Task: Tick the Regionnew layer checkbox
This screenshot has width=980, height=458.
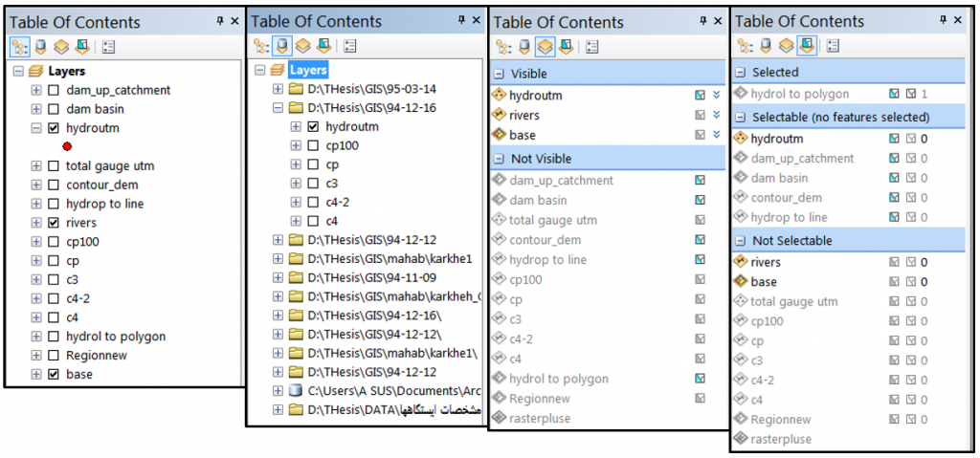Action: (54, 356)
